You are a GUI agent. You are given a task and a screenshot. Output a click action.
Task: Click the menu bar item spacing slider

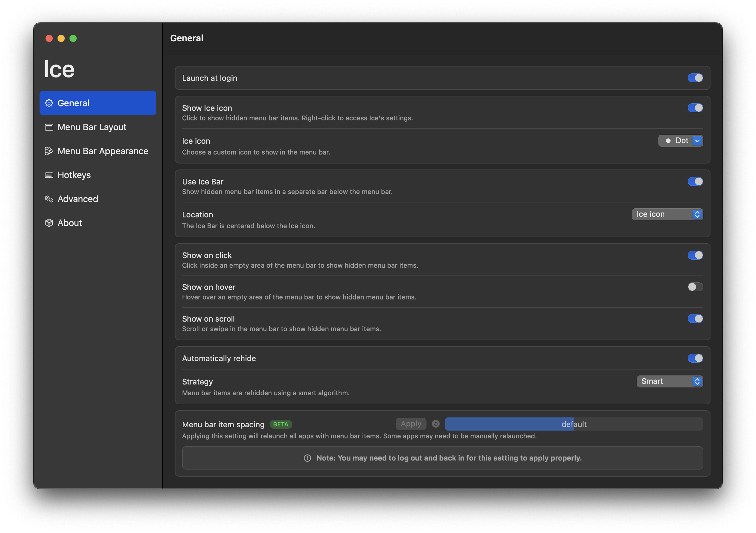574,424
